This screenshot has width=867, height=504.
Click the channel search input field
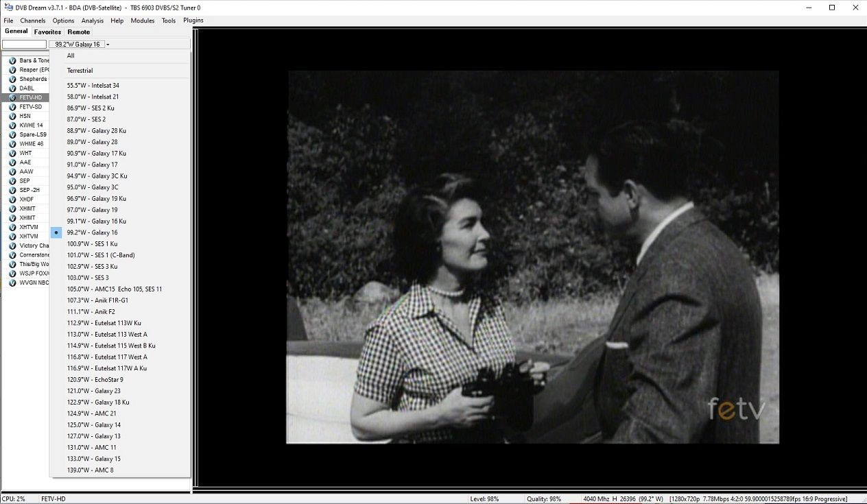[24, 45]
